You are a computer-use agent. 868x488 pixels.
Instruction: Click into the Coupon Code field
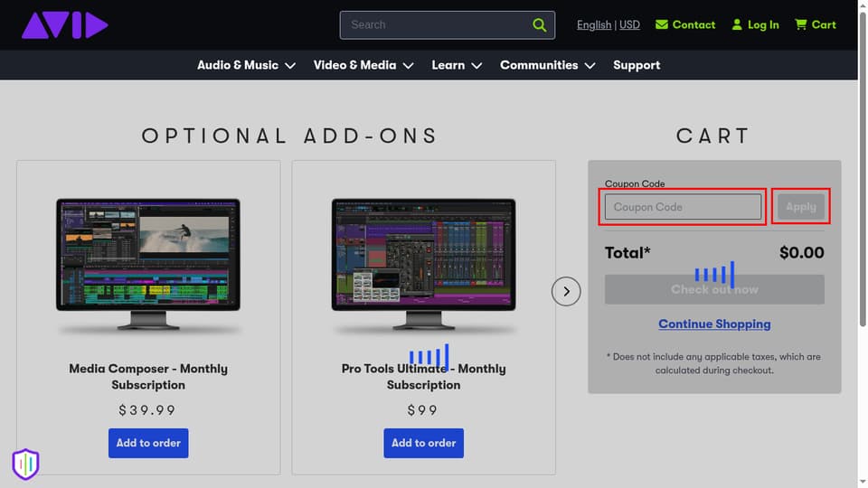coord(683,206)
